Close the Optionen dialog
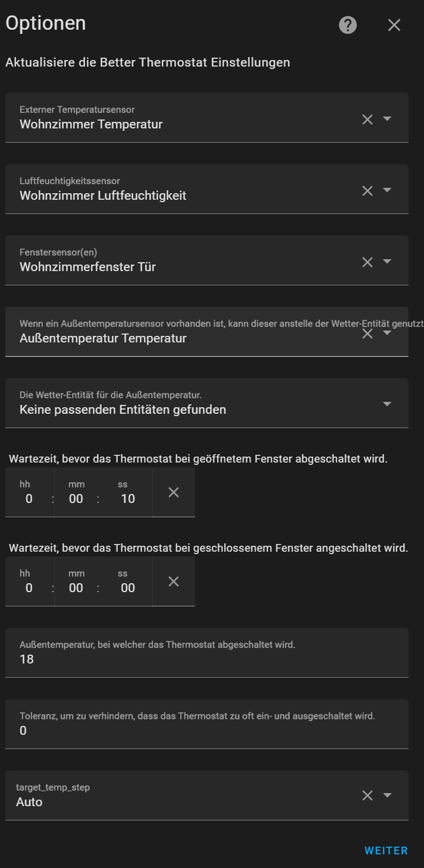Viewport: 424px width, 868px height. click(394, 25)
